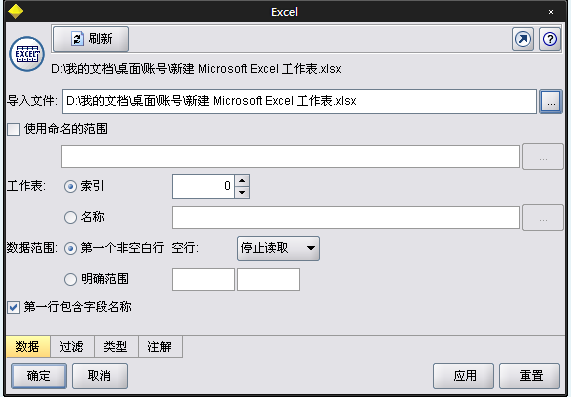Uncheck 第一行包含字段名称 checkbox
Screen dimensions: 571x397
pyautogui.click(x=13, y=307)
